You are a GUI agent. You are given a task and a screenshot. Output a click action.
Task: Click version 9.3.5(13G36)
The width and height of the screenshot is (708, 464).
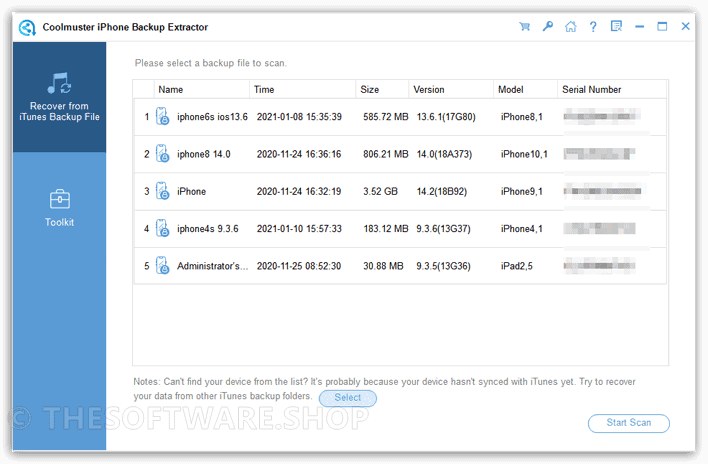click(x=443, y=266)
